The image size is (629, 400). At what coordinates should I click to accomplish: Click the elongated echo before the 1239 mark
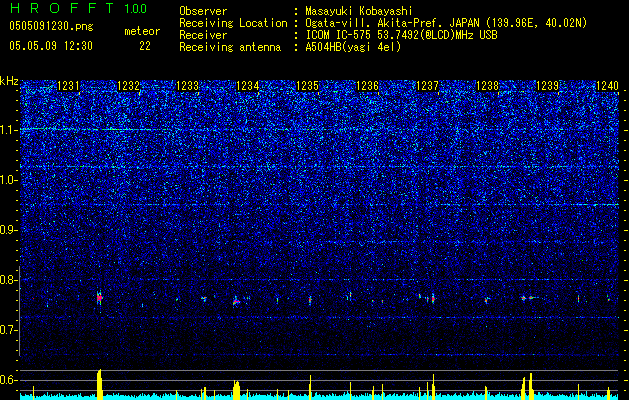click(x=532, y=298)
